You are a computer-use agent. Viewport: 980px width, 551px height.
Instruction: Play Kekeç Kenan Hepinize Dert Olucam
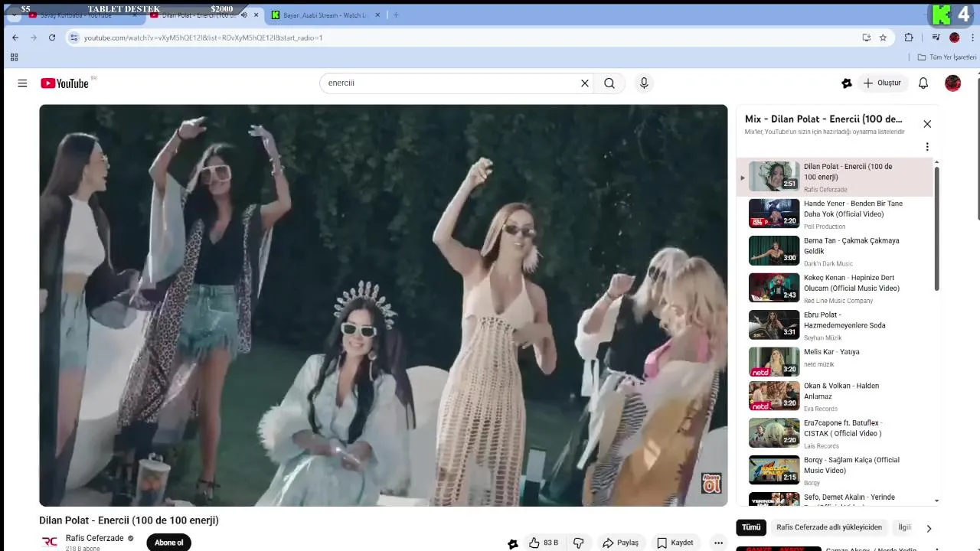(836, 289)
